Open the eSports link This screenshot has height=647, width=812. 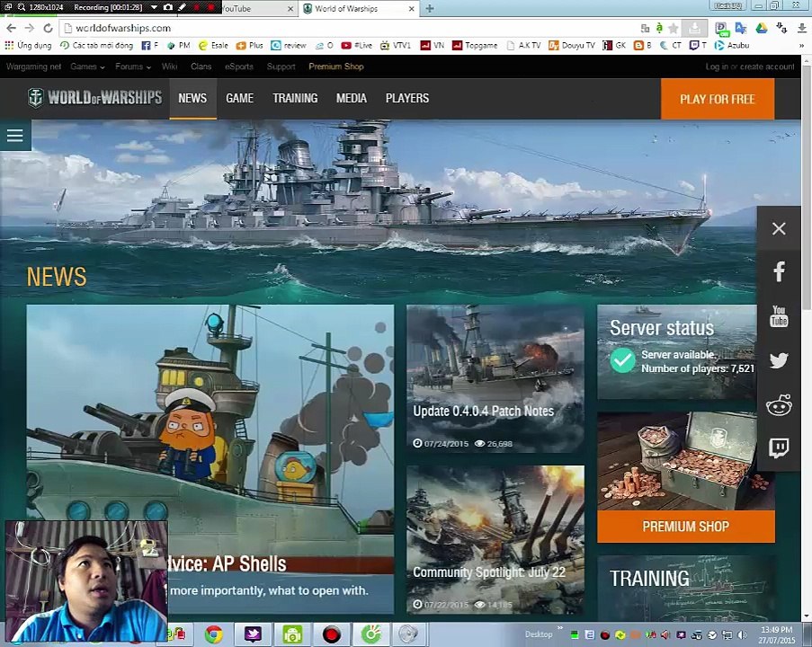(x=238, y=66)
